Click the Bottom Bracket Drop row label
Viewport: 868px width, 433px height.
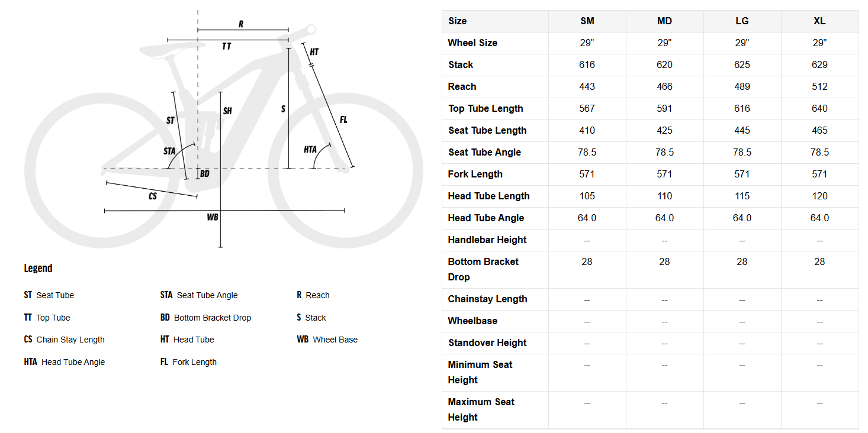pos(483,269)
